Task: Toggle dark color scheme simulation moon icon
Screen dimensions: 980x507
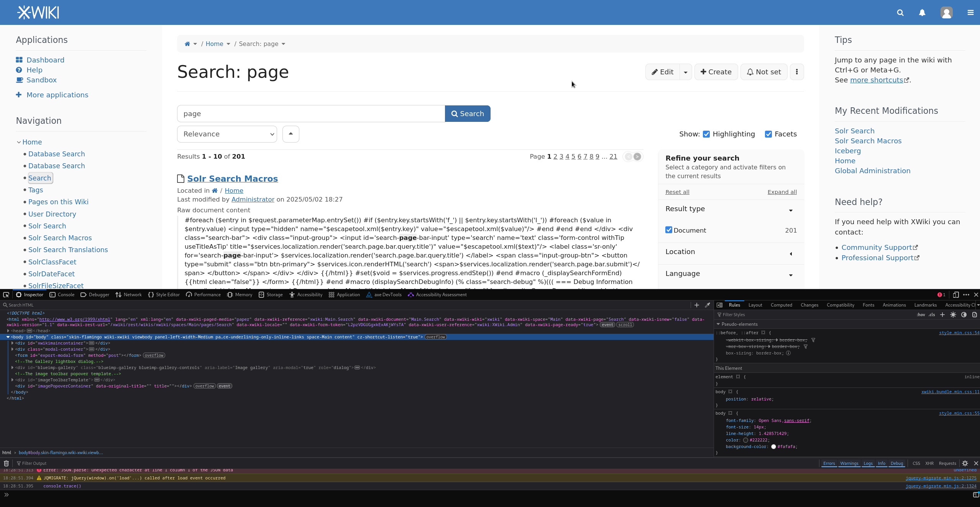Action: [x=964, y=315]
